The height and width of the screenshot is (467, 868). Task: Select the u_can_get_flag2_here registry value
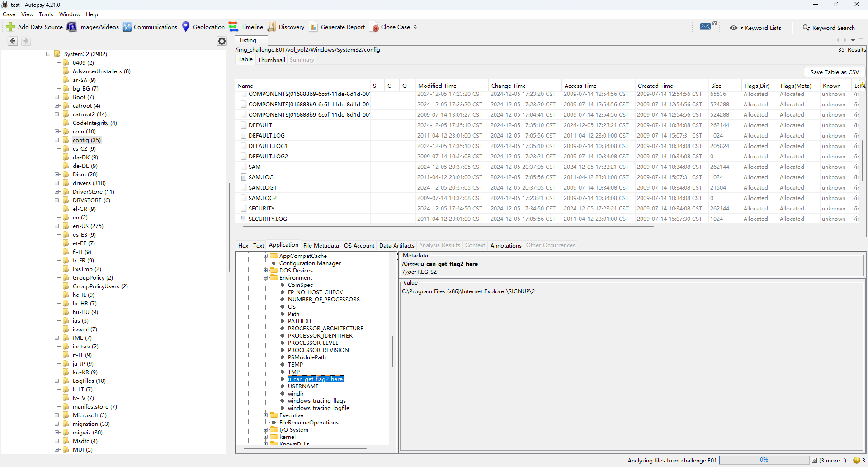316,379
